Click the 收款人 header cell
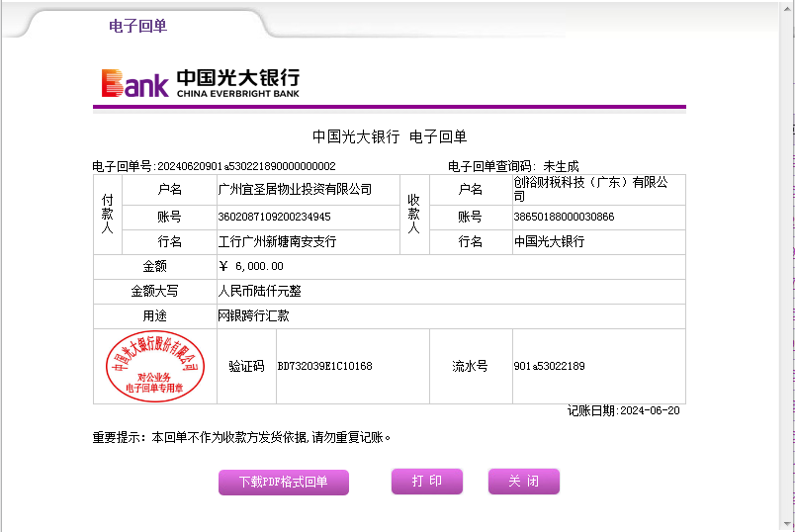 pos(414,215)
